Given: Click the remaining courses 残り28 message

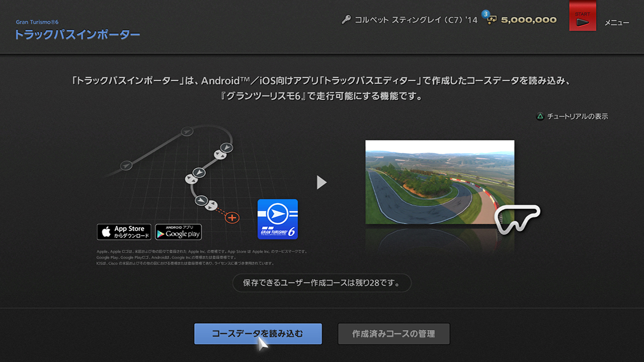Looking at the screenshot, I should 321,283.
